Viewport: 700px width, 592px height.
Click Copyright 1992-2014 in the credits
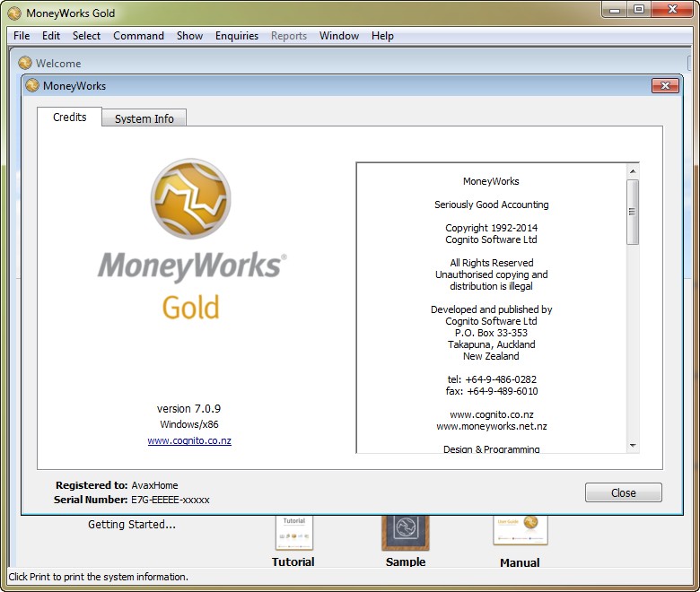pos(491,228)
